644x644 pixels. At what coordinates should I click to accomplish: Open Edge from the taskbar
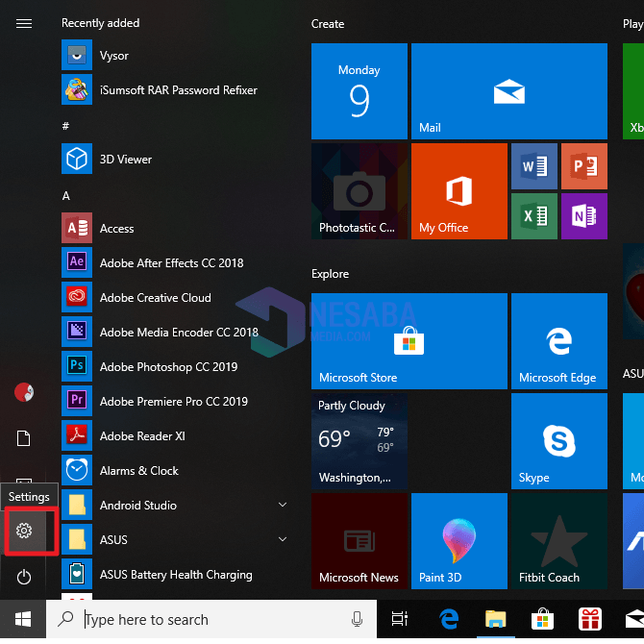coord(449,619)
